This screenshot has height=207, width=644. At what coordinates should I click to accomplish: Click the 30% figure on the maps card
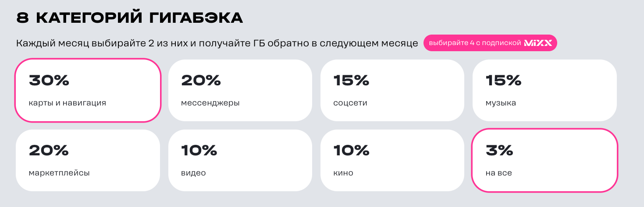[49, 81]
